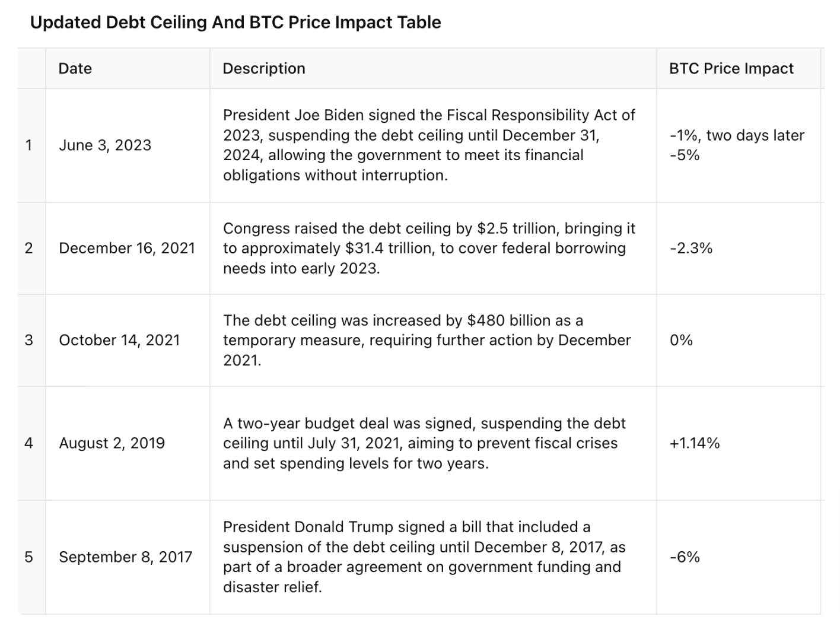This screenshot has height=623, width=840.
Task: Select the $480 billion increase description
Action: pyautogui.click(x=427, y=340)
